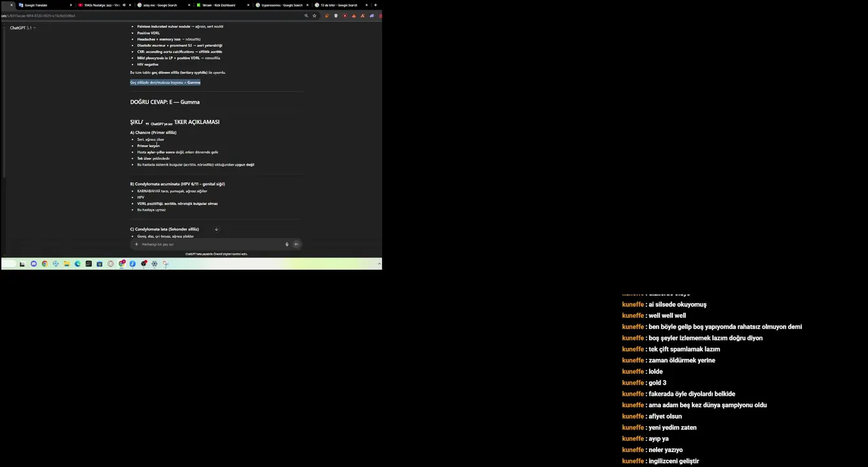Viewport: 868px width, 467px height.
Task: Click the highlighted 'Geç sifilizde deri/mukoza lezyonu' text
Action: (165, 82)
